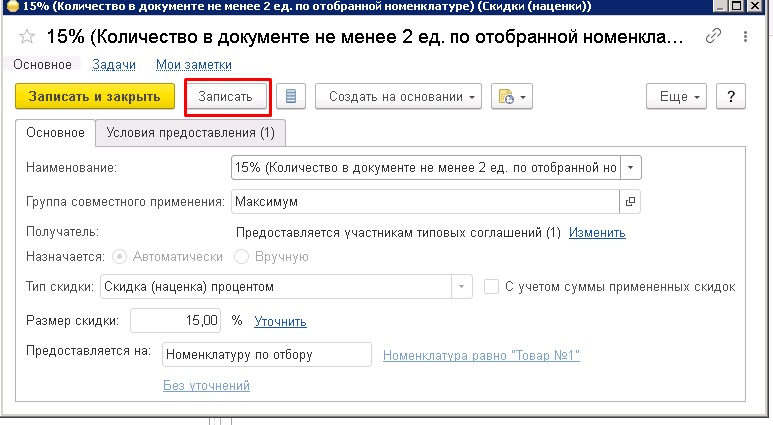Expand the Наименование dropdown arrow
Viewport: 773px width, 425px height.
(631, 168)
